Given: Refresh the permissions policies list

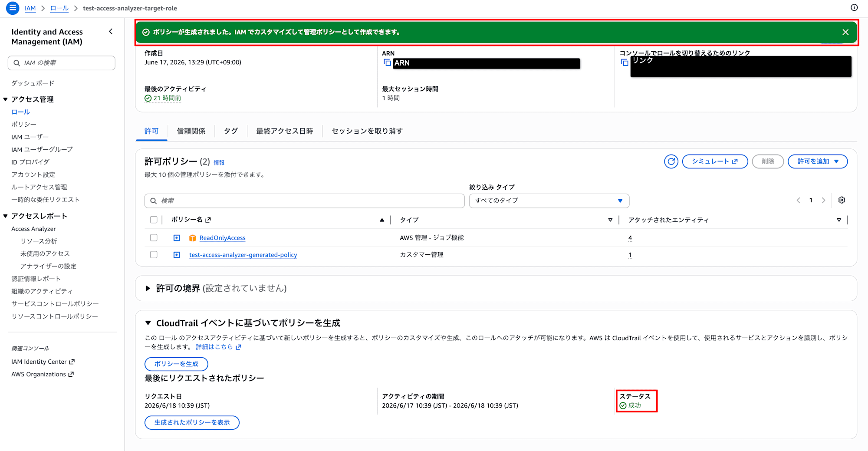Looking at the screenshot, I should pyautogui.click(x=671, y=161).
